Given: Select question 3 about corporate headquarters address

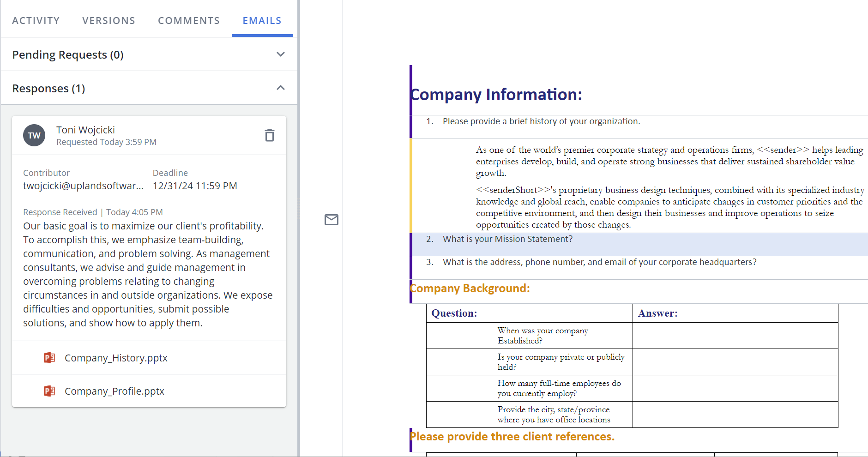Looking at the screenshot, I should [x=600, y=262].
